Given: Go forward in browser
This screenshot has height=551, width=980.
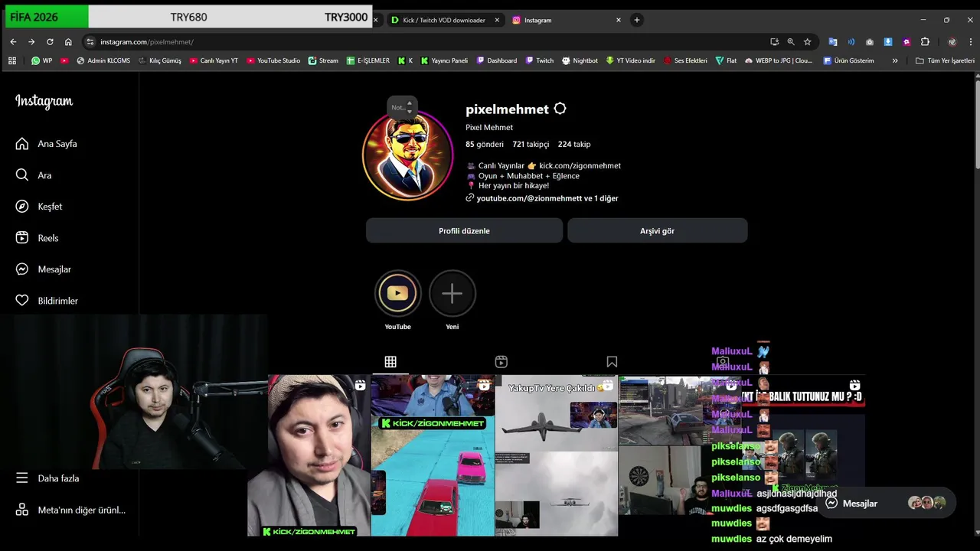Looking at the screenshot, I should pyautogui.click(x=31, y=41).
